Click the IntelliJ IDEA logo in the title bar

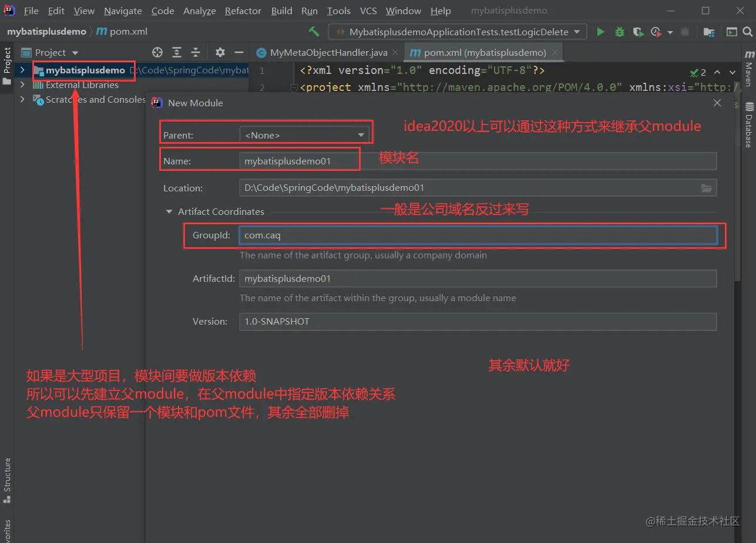(9, 10)
